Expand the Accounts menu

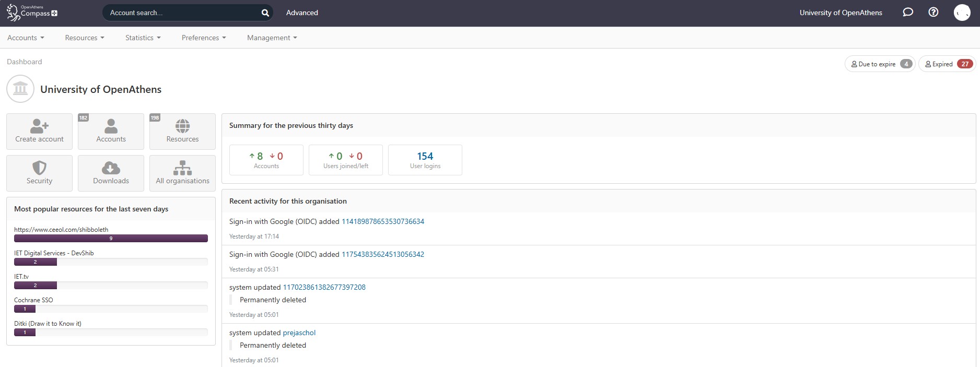[x=26, y=38]
